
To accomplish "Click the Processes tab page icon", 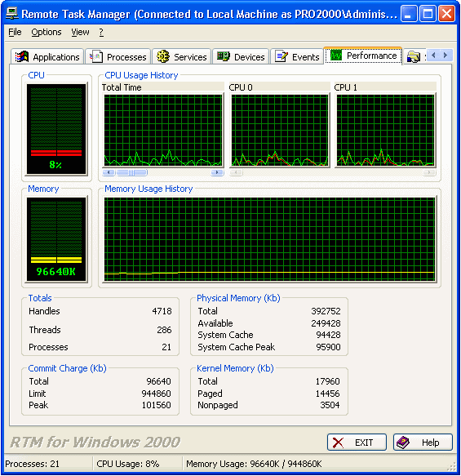I will coord(96,57).
